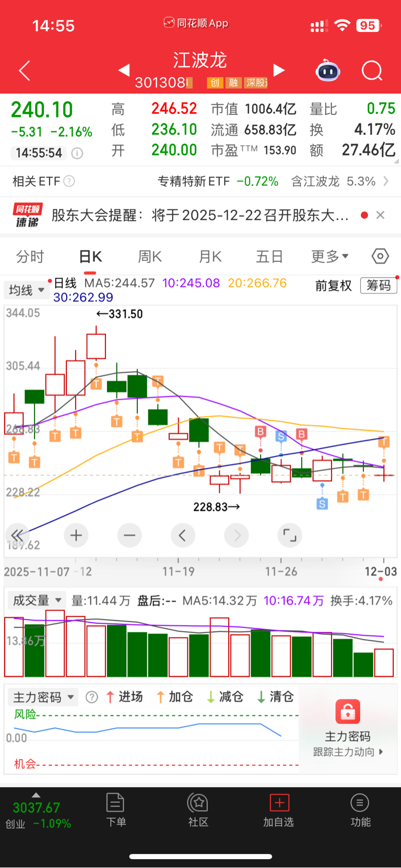Zoom out the K-line with minus button
Screen dimensions: 401x868
[x=129, y=536]
